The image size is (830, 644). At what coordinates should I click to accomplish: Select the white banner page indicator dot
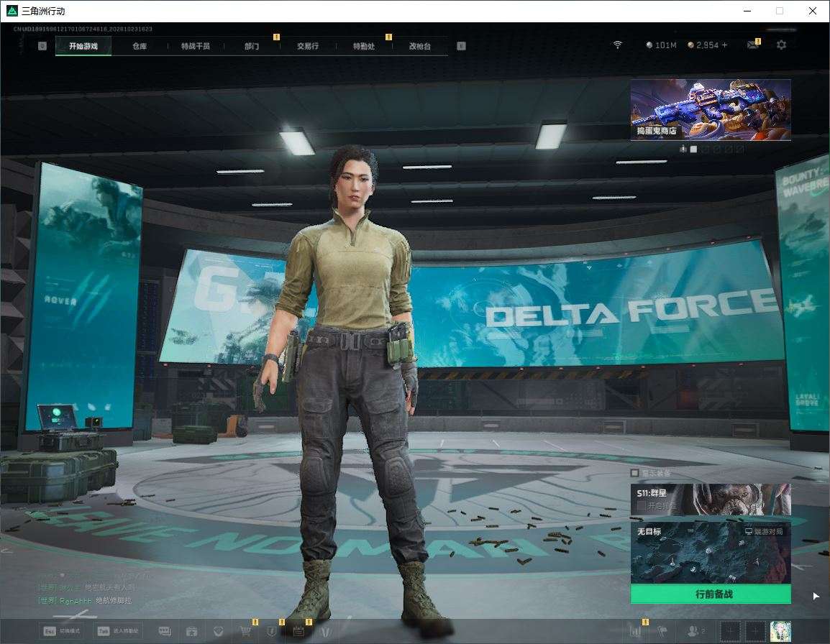(x=693, y=149)
